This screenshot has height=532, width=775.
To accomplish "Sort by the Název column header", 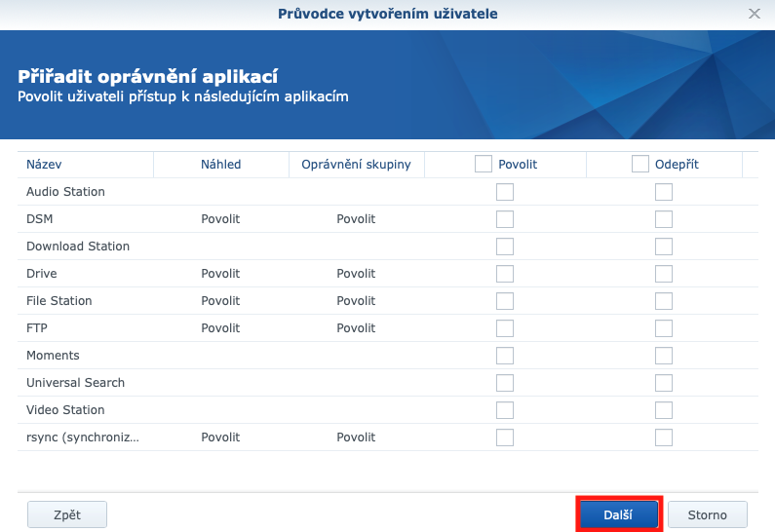I will tap(44, 165).
